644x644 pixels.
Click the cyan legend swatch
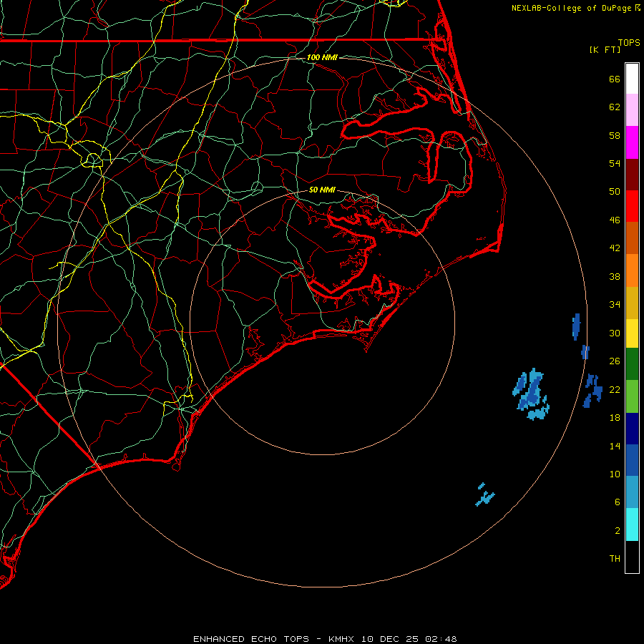pyautogui.click(x=632, y=525)
